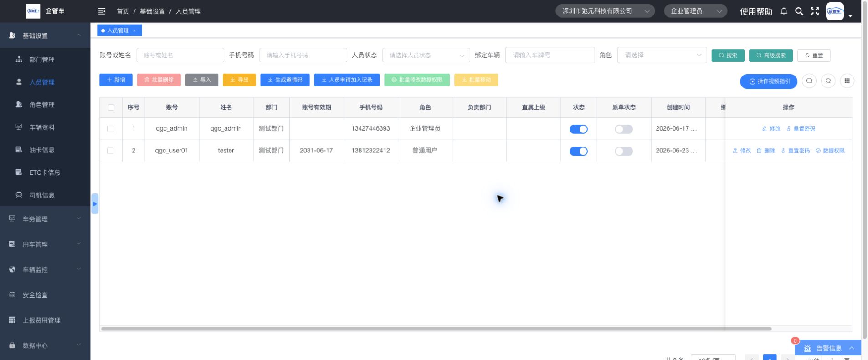The image size is (868, 360).
Task: Click the 导入 button
Action: (202, 80)
